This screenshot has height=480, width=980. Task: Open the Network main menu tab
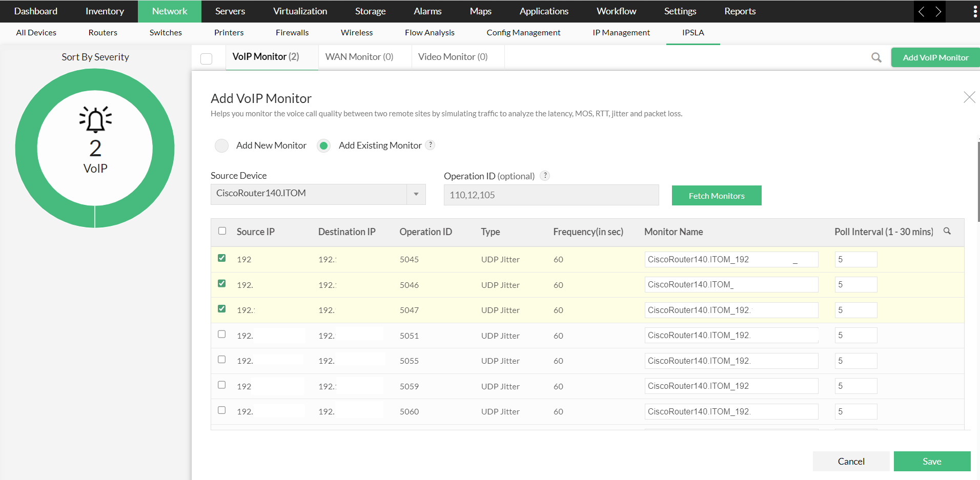pyautogui.click(x=169, y=11)
